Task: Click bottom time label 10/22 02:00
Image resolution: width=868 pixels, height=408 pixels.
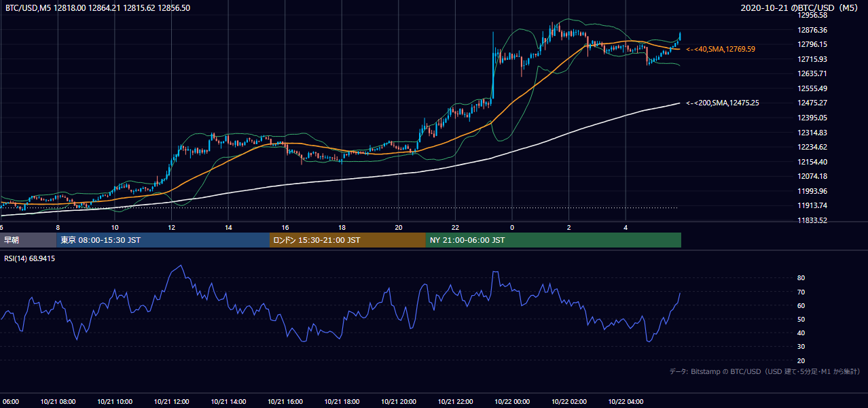Action: click(569, 402)
